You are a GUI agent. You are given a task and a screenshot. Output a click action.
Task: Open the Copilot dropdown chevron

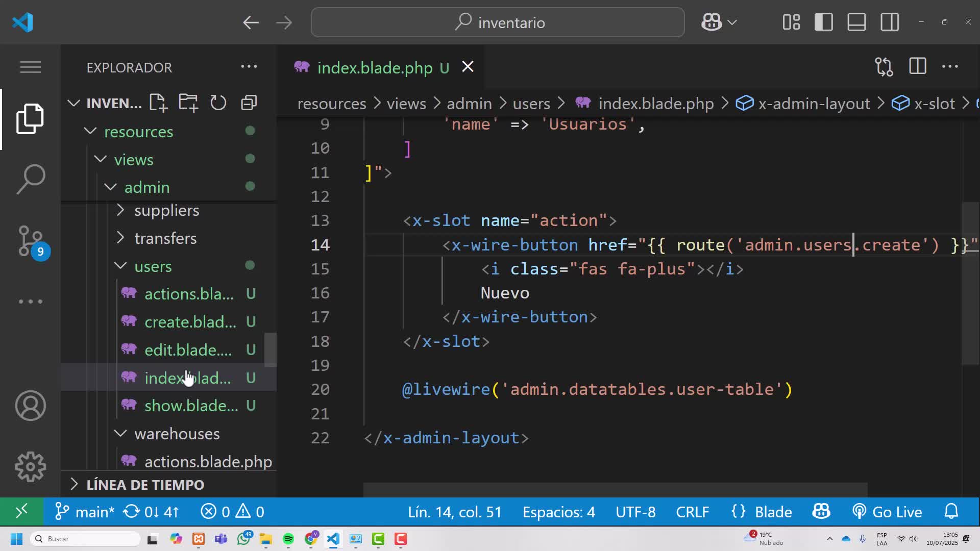(x=732, y=22)
